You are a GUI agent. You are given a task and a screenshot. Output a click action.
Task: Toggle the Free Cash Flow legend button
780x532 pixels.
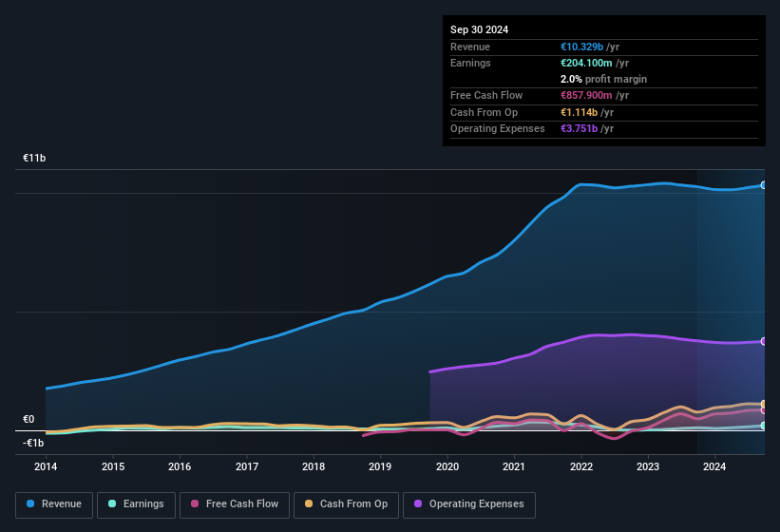235,504
